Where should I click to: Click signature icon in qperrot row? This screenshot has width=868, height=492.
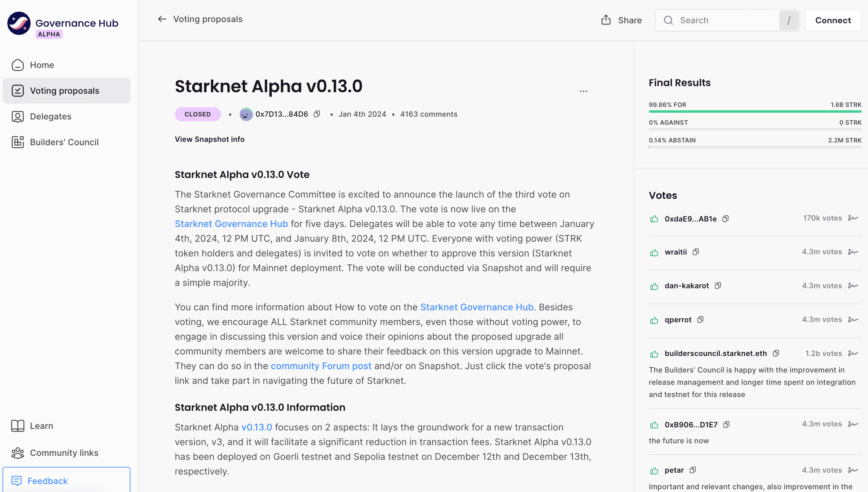853,319
